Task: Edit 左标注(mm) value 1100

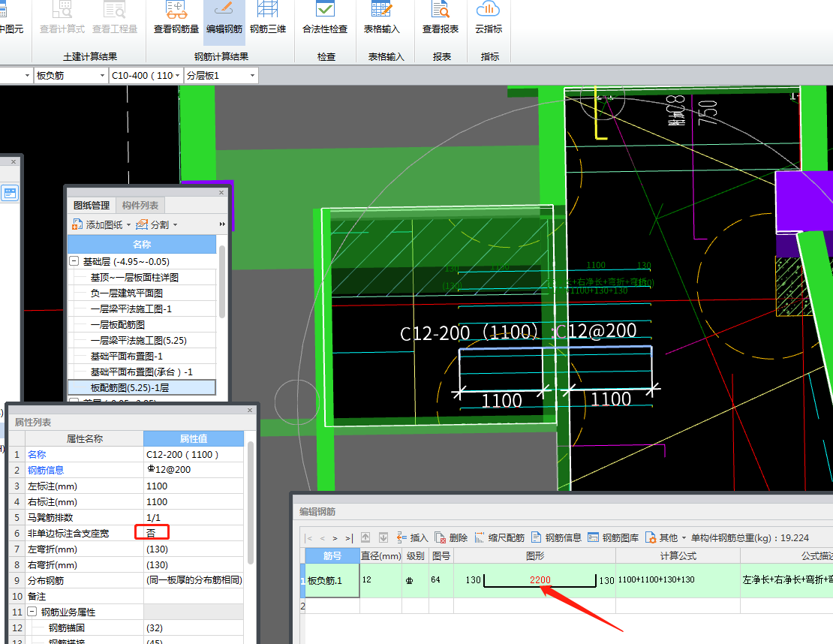Action: point(194,486)
